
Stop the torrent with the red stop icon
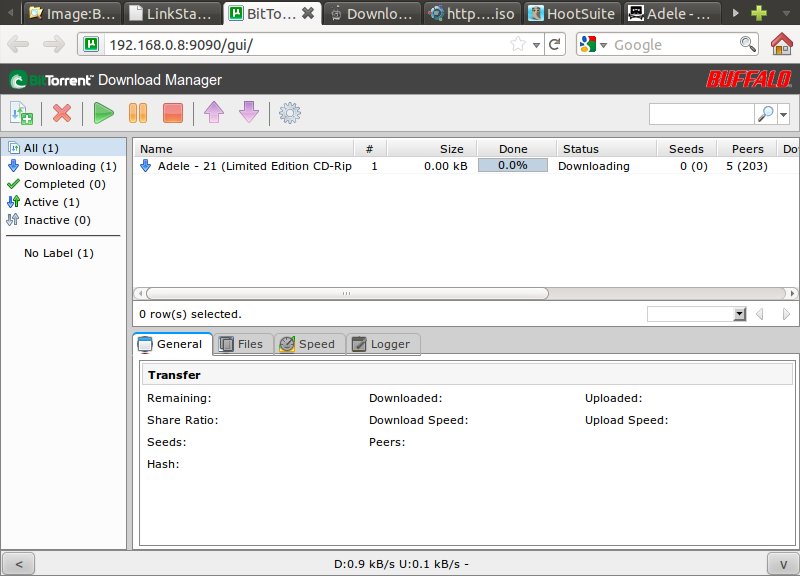click(172, 114)
